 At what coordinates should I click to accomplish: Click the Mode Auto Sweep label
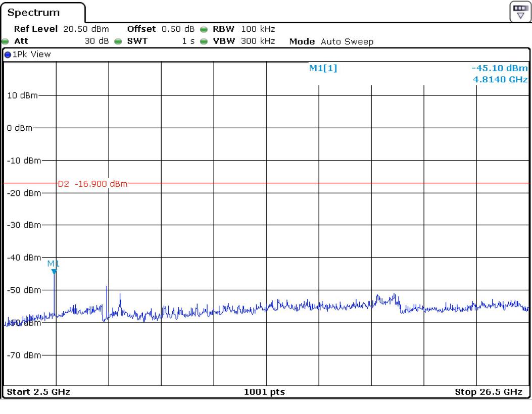point(331,42)
